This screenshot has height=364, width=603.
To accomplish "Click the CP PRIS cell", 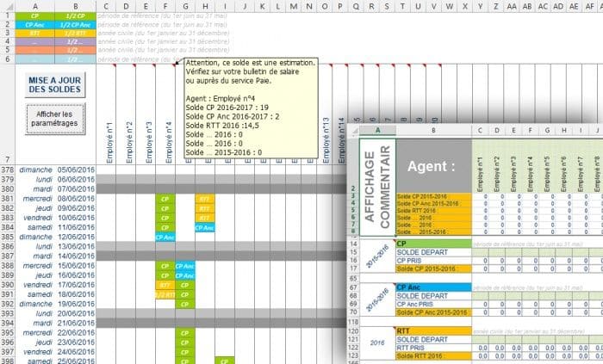I will 434,261.
